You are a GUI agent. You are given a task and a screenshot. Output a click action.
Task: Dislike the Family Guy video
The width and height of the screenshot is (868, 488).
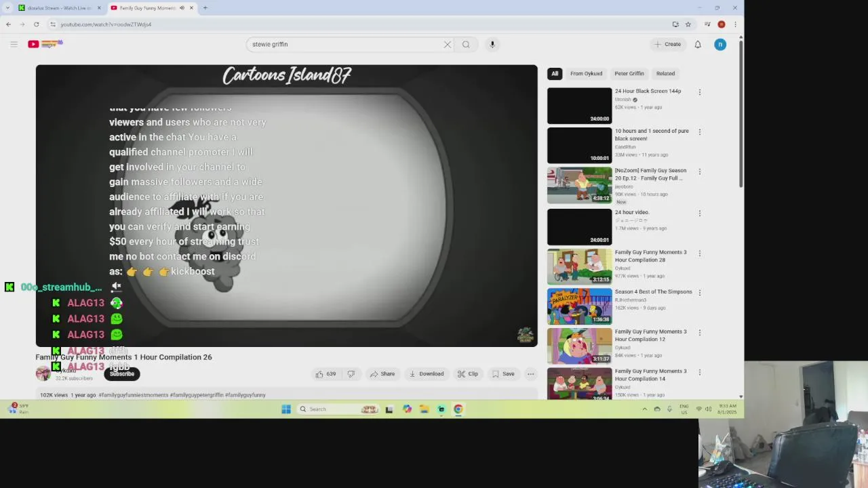351,374
